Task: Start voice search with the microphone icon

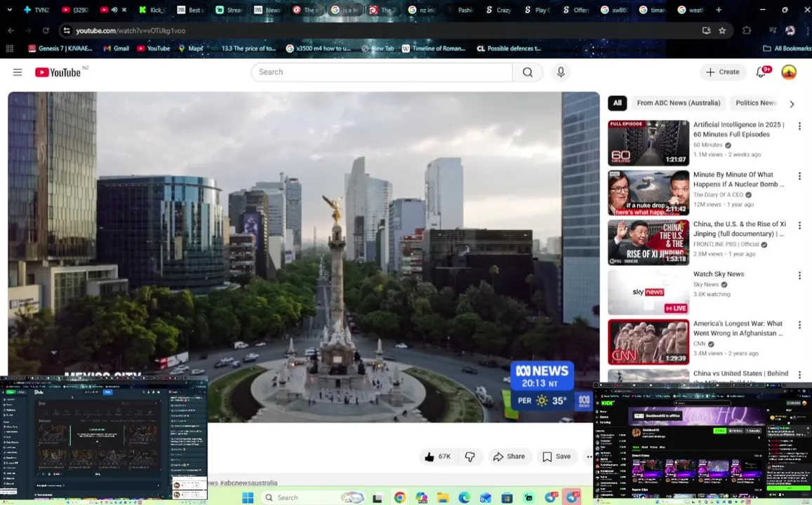Action: pyautogui.click(x=561, y=72)
